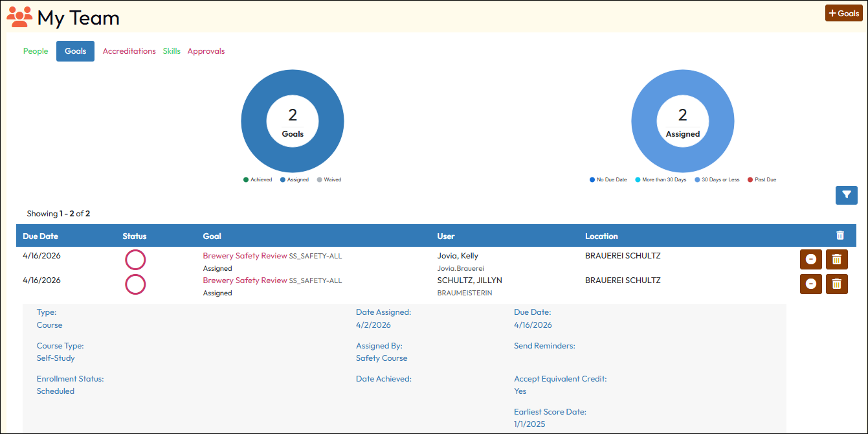Click trash icon in table header

(840, 236)
